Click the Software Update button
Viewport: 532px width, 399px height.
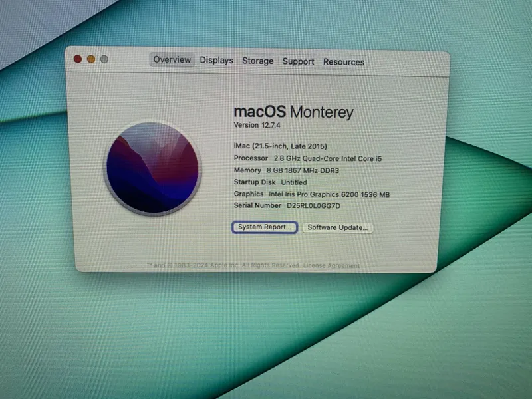tap(338, 227)
